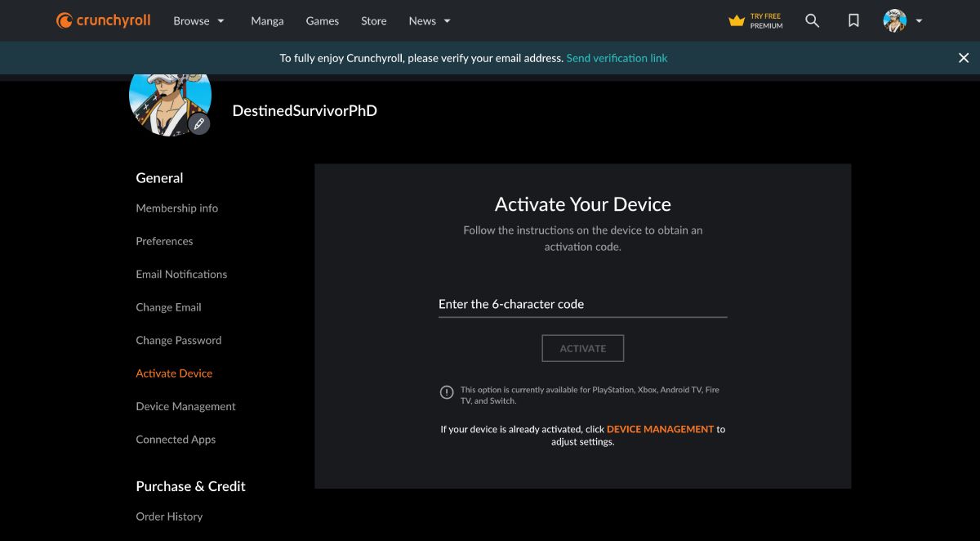This screenshot has width=980, height=541.
Task: Click the edit avatar pencil icon
Action: pos(198,124)
